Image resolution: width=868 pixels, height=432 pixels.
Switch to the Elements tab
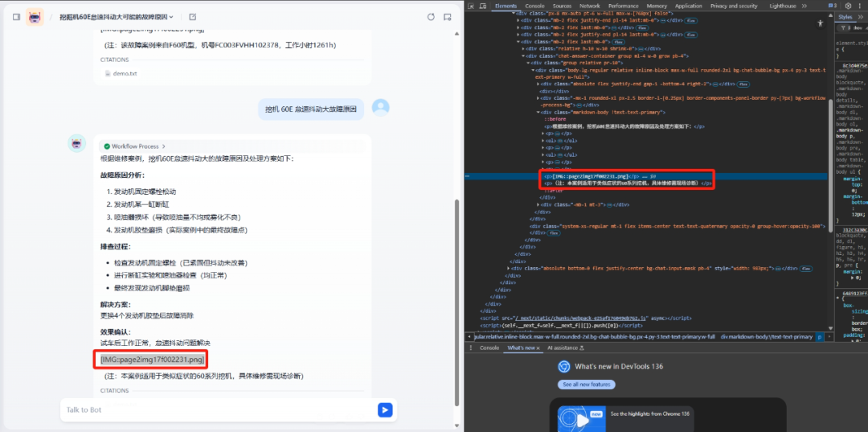tap(506, 6)
